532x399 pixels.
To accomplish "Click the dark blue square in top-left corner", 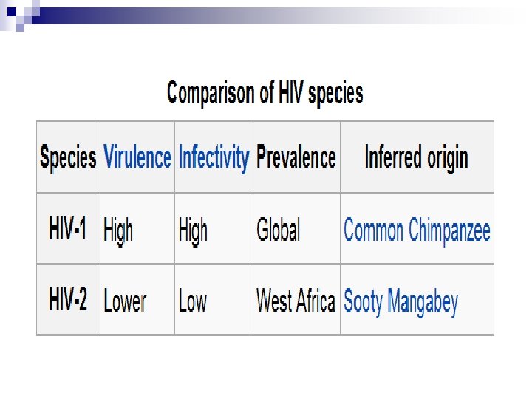I will tap(10, 12).
